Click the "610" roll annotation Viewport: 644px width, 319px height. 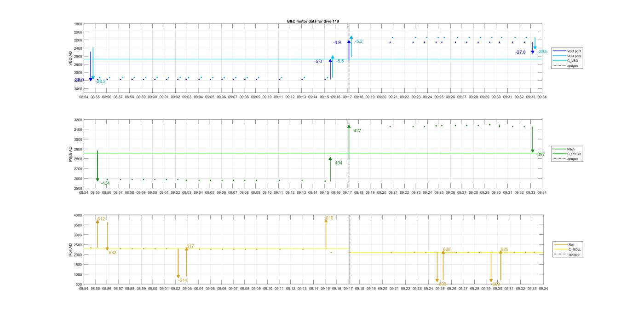pos(329,218)
